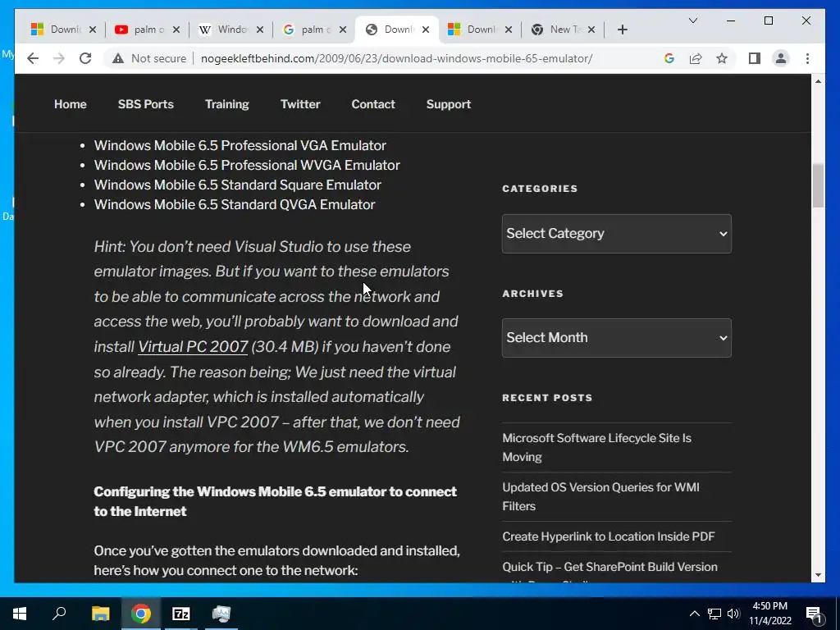
Task: Click the address bar URL
Action: [396, 58]
